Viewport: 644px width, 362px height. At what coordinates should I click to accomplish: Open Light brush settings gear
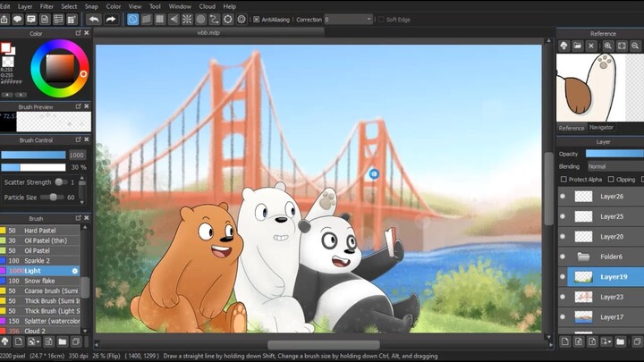75,271
